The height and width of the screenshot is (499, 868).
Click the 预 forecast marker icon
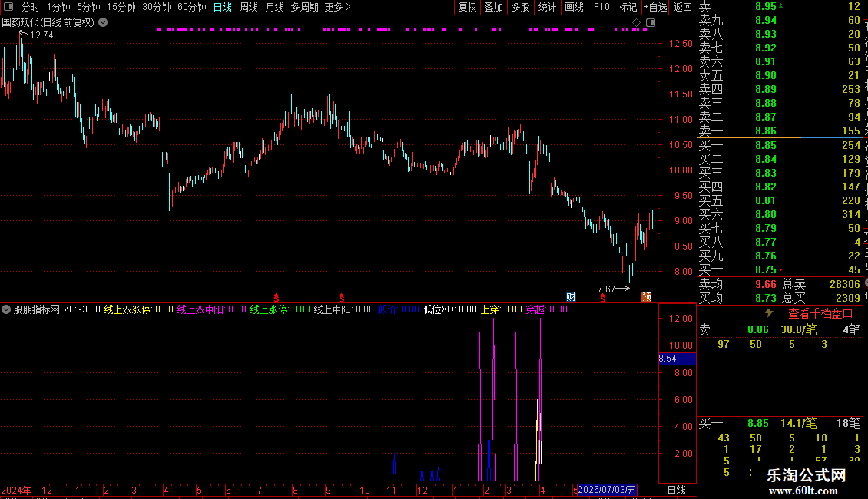coord(646,297)
